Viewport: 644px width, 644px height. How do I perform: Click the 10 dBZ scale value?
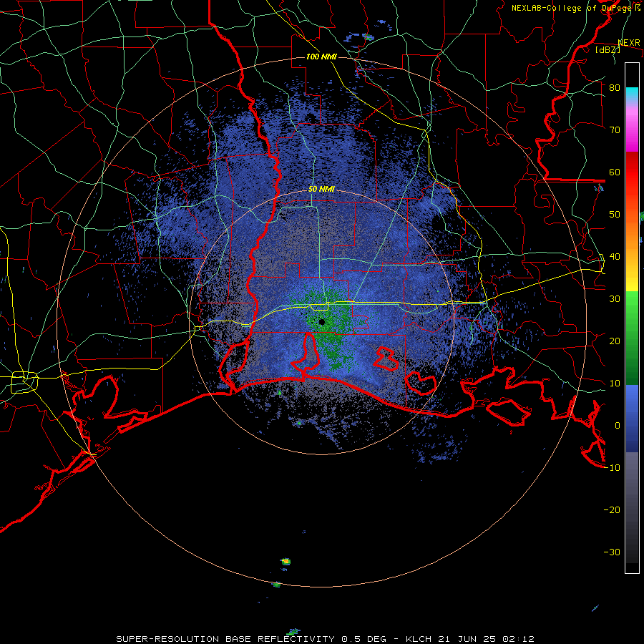(615, 384)
